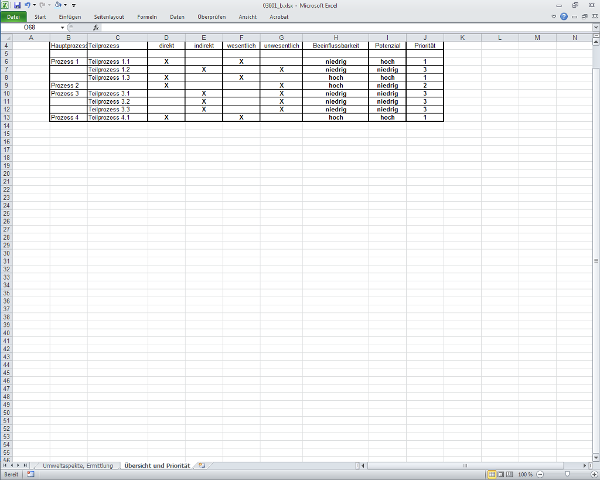This screenshot has height=480, width=600.
Task: Click zoom in plus icon in status bar
Action: coord(593,474)
